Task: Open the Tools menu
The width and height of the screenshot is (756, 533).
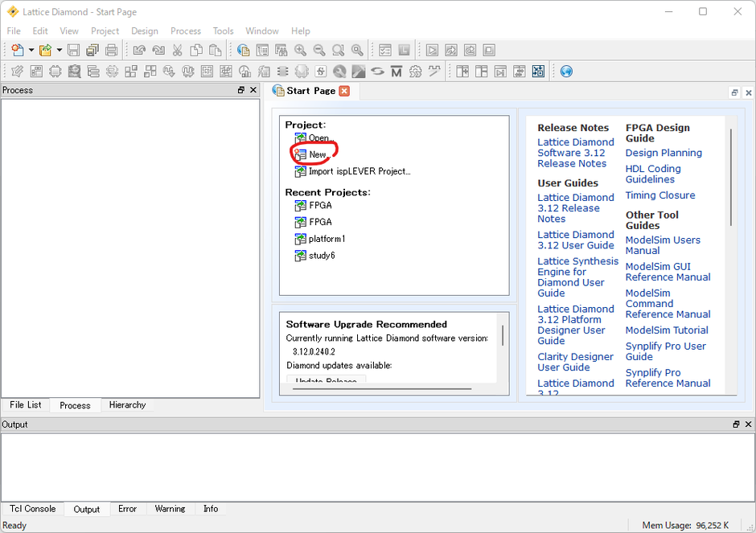Action: click(x=223, y=31)
